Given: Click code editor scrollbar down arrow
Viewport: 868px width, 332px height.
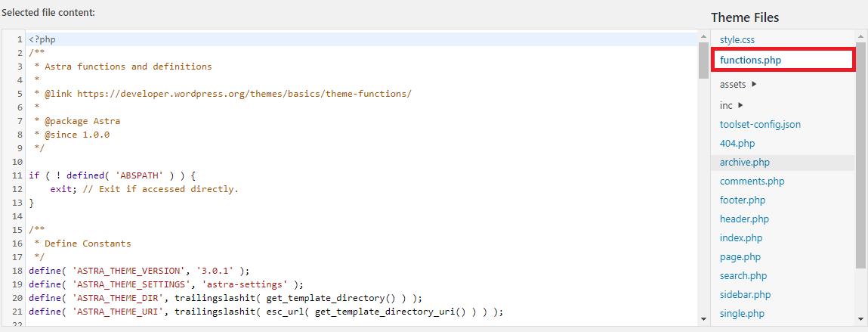Looking at the screenshot, I should pos(703,318).
